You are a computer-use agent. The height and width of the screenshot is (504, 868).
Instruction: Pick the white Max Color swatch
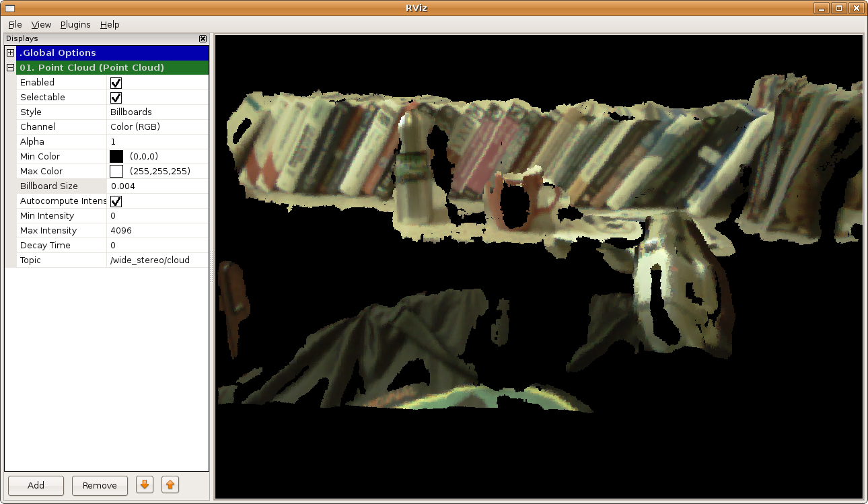tap(116, 171)
